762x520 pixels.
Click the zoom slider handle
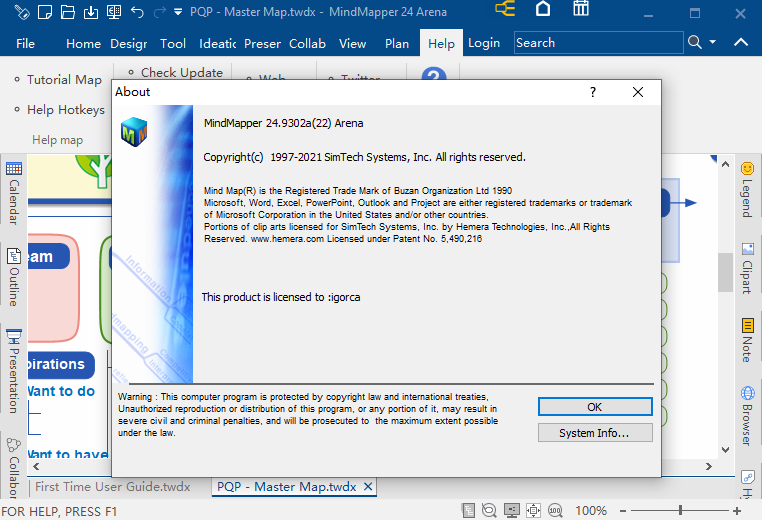pyautogui.click(x=680, y=510)
